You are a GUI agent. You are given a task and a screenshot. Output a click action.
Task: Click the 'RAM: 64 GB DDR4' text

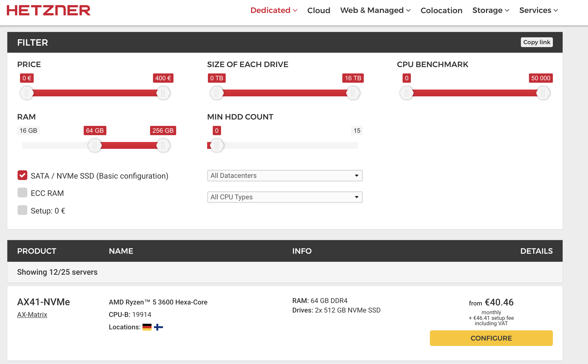(320, 301)
